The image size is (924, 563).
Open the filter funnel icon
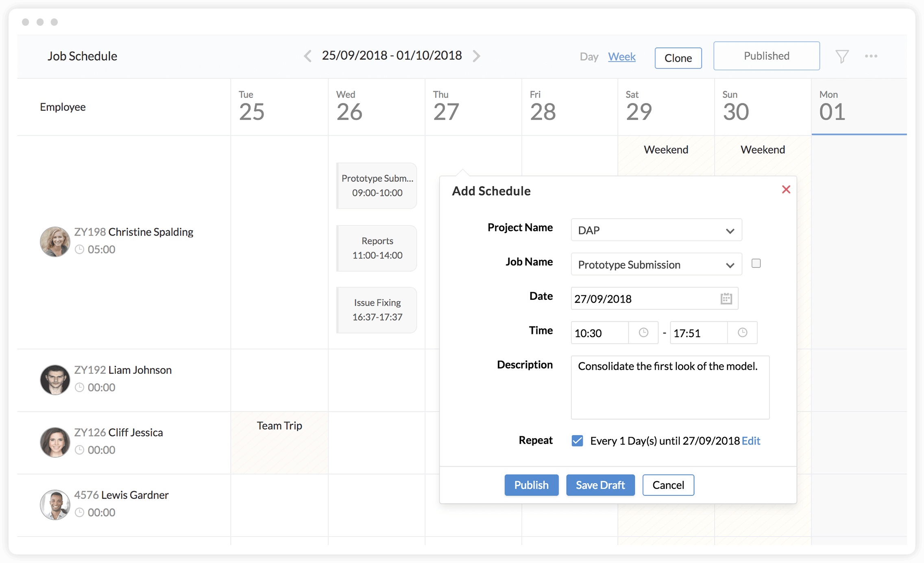coord(842,56)
